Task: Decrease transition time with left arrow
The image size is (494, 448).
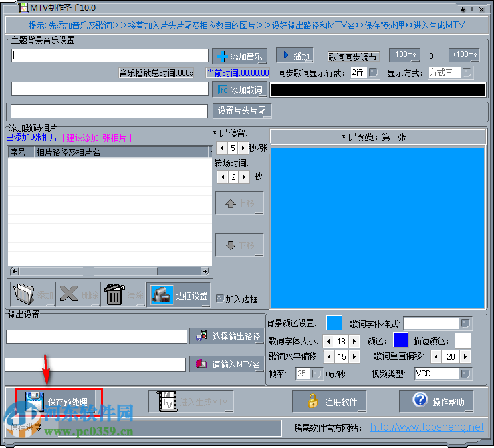Action: [x=223, y=177]
